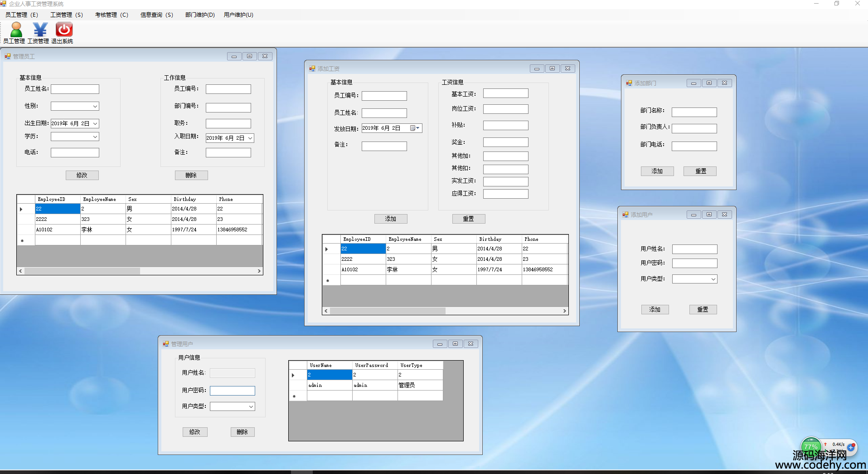Viewport: 868px width, 474px height.
Task: Open 用户类型 dropdown in 添加用户 window
Action: 713,279
